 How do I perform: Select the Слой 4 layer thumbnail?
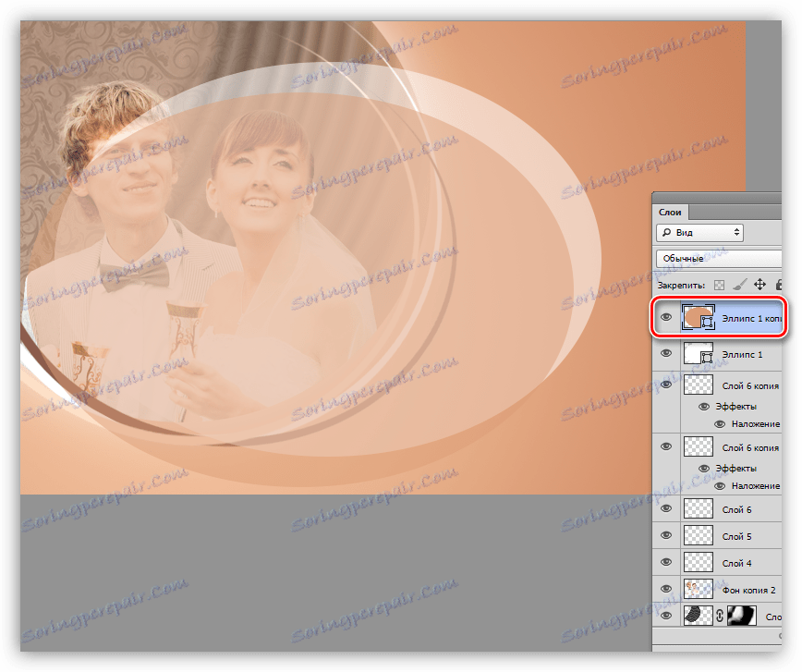click(x=699, y=562)
